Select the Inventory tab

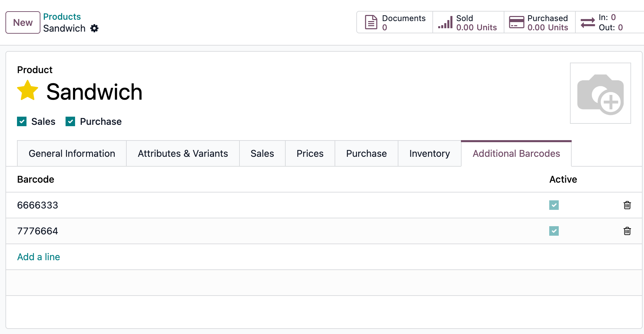[x=429, y=153]
